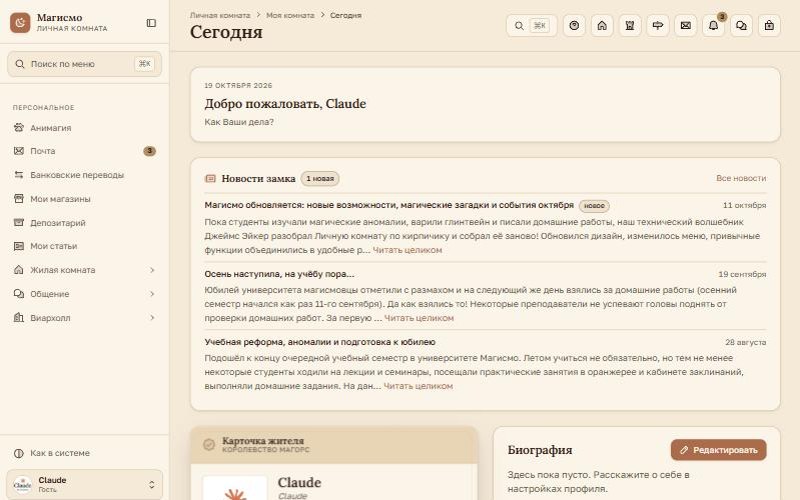Open Депозитарий menu item
Viewport: 800px width, 500px height.
pos(85,222)
